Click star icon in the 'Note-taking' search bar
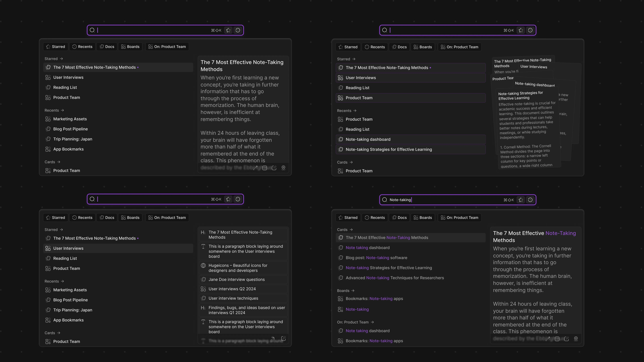Screen dimensions: 644x362 [521, 200]
